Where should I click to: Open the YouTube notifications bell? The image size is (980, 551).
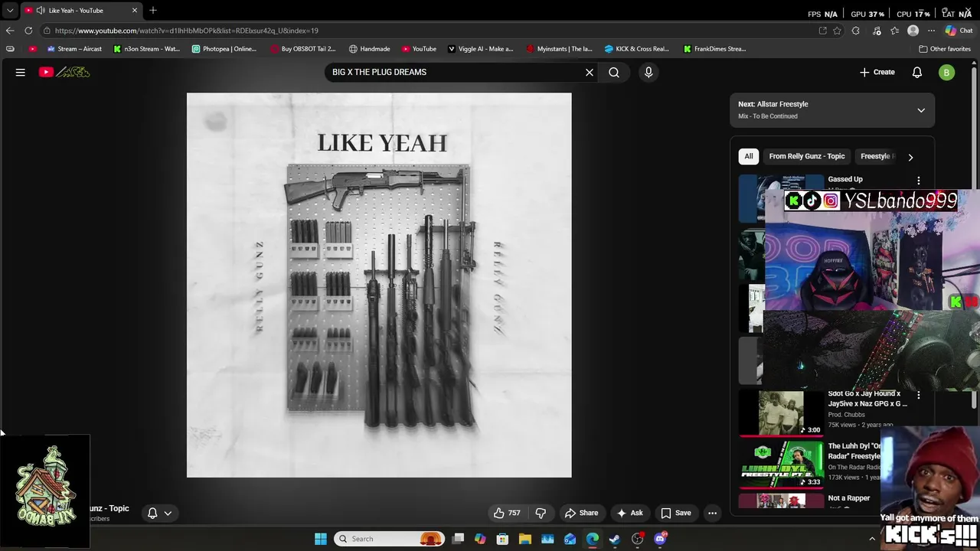(x=917, y=72)
